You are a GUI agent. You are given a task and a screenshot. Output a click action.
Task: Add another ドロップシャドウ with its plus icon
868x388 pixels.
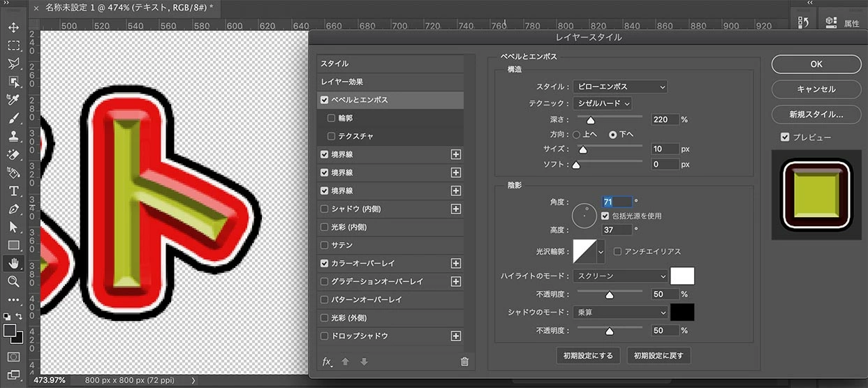coord(456,336)
